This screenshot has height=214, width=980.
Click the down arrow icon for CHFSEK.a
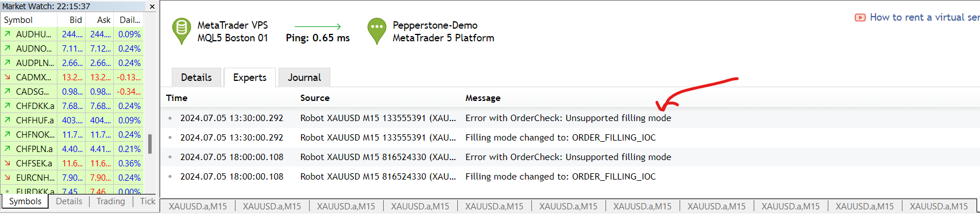tap(7, 163)
